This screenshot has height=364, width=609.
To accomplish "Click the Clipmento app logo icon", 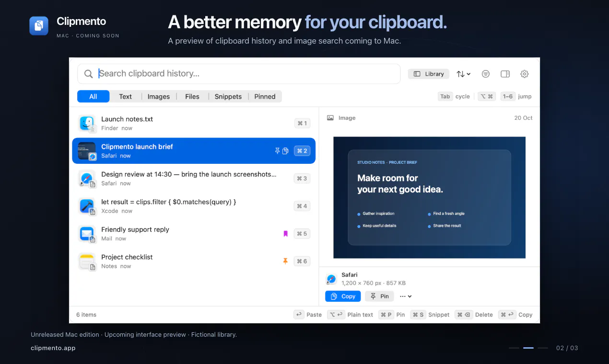I will point(39,26).
